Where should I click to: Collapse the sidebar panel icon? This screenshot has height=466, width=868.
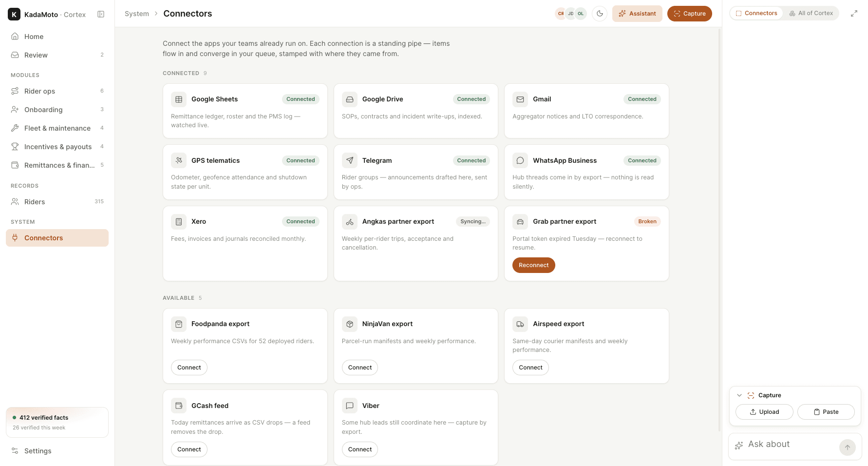click(101, 14)
